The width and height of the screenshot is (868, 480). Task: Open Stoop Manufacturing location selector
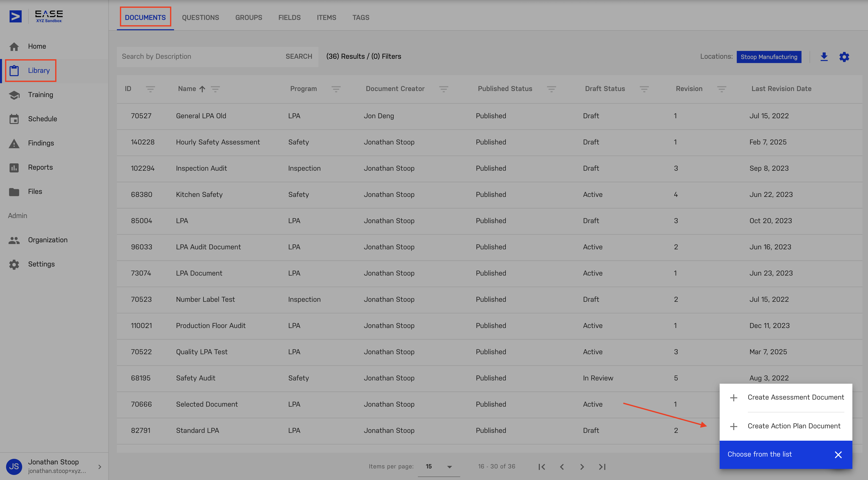769,57
